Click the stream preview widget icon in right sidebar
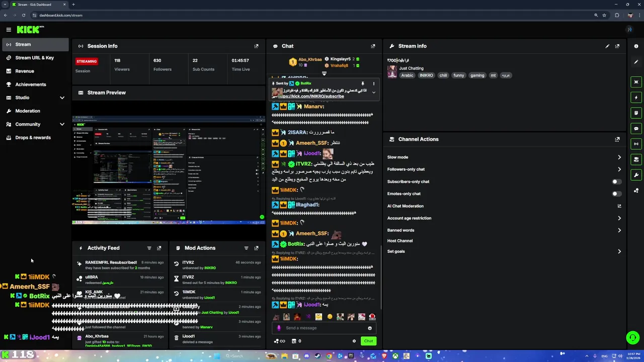Screen dimensions: 644x362 (x=636, y=82)
